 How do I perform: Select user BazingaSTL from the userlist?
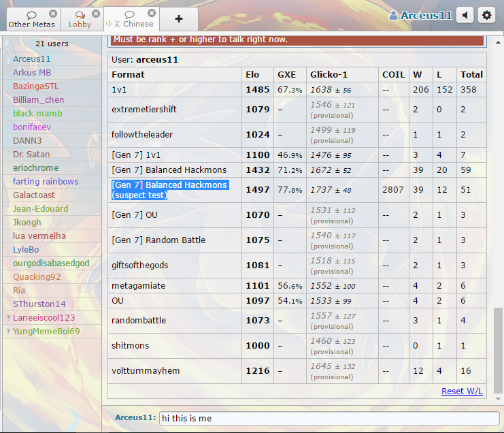pyautogui.click(x=37, y=86)
